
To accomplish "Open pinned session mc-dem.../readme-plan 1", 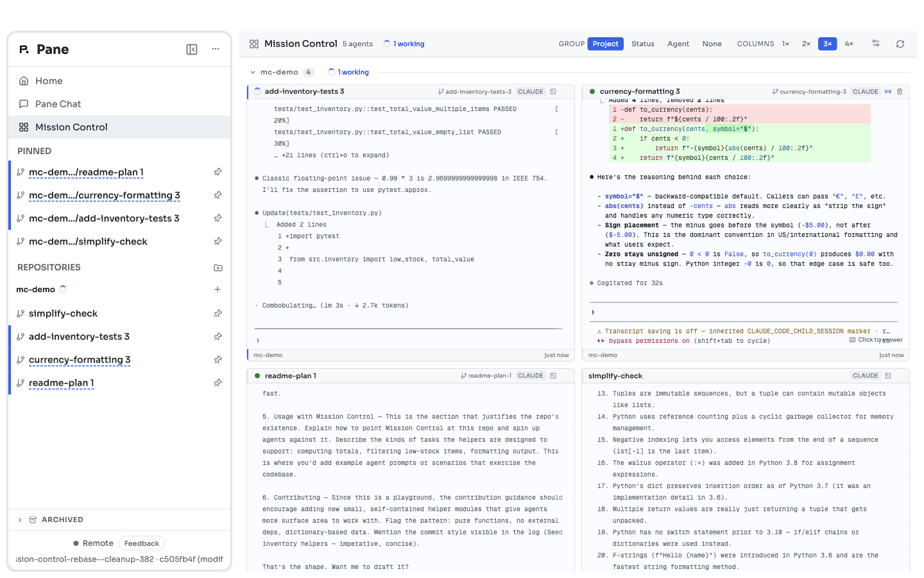I will 86,172.
